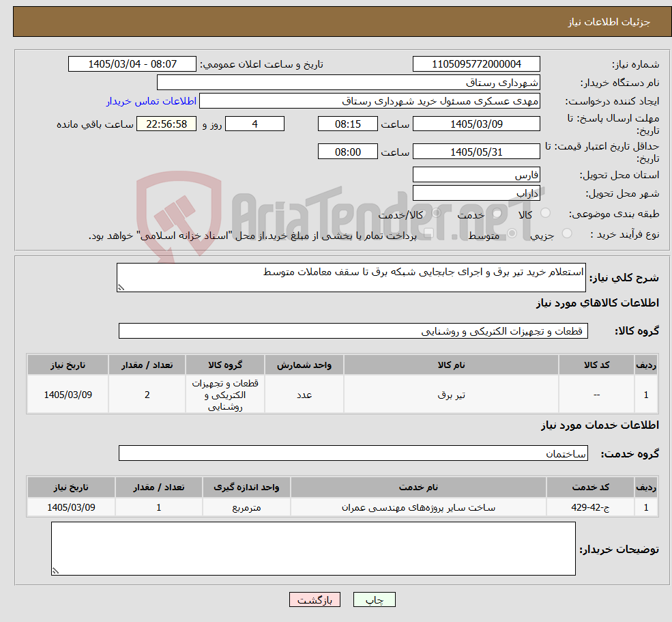Click the بازگشت (back) button
Image resolution: width=672 pixels, height=622 pixels.
click(315, 599)
